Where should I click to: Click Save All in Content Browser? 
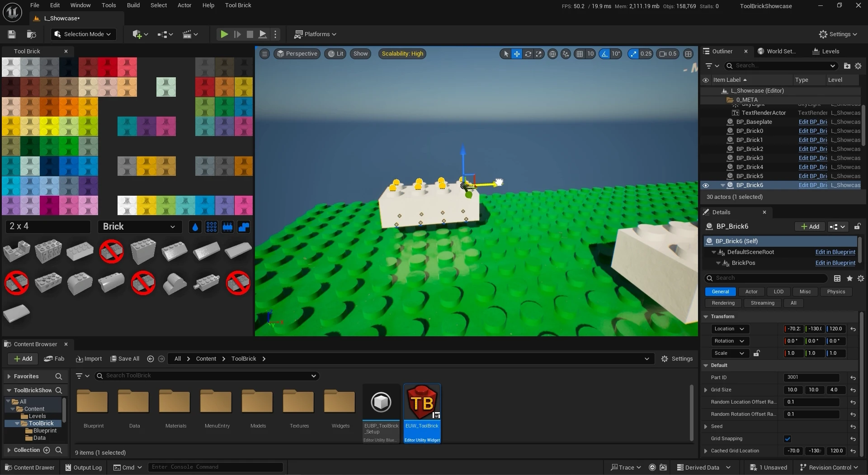(x=125, y=359)
